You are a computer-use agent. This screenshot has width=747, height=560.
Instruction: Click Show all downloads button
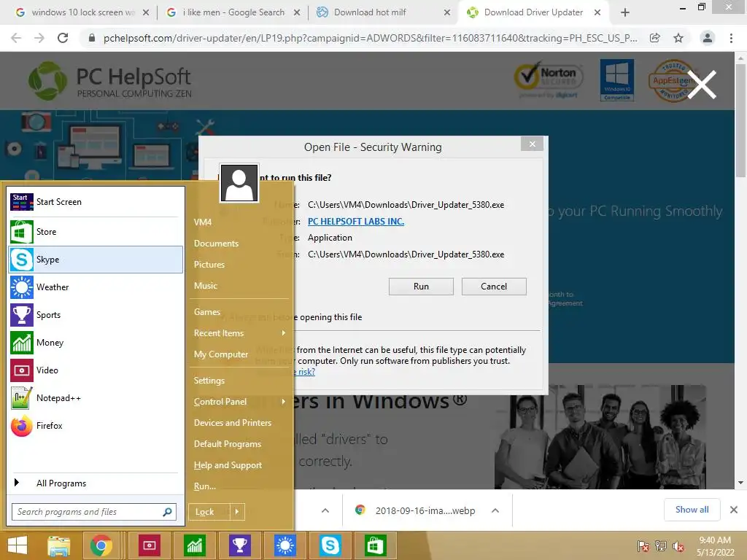click(x=692, y=510)
